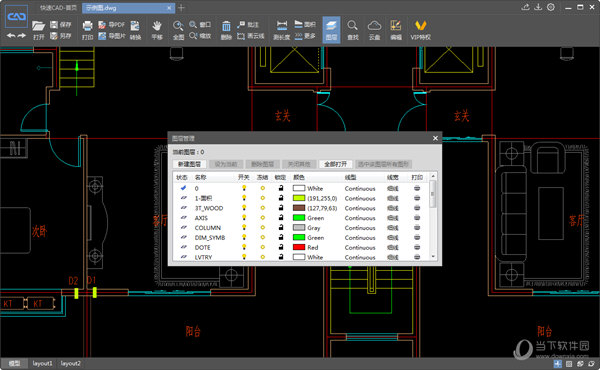The height and width of the screenshot is (370, 600).
Task: Select the 窗口 window zoom tool
Action: [200, 25]
